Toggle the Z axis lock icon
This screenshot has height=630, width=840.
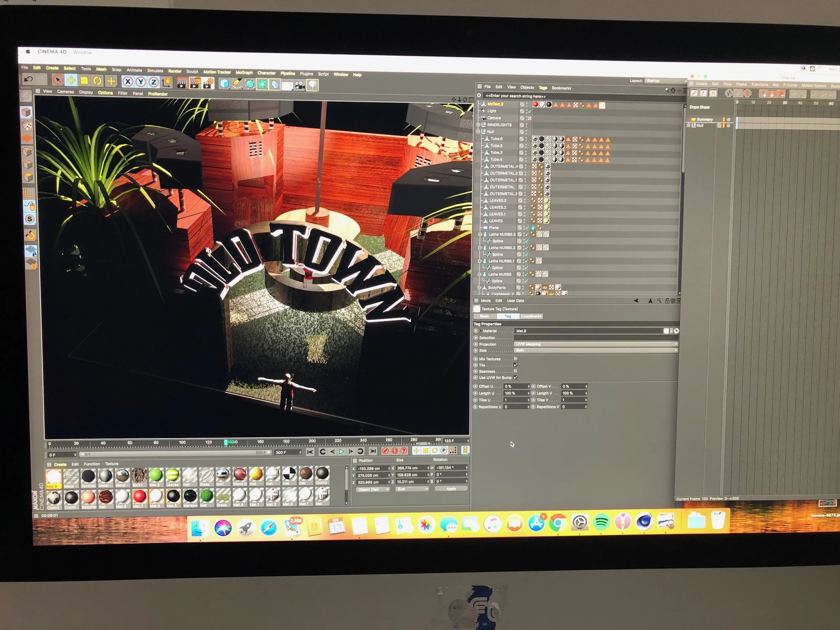[x=153, y=82]
